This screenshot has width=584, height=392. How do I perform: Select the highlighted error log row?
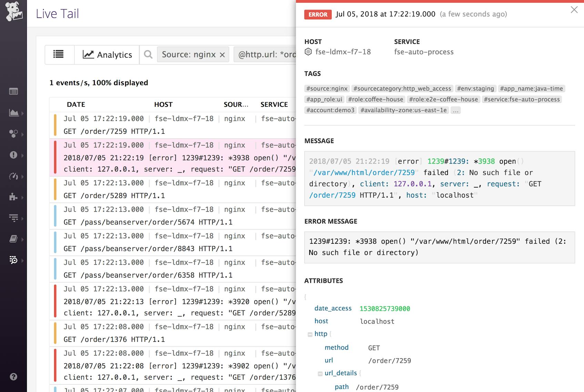click(172, 158)
